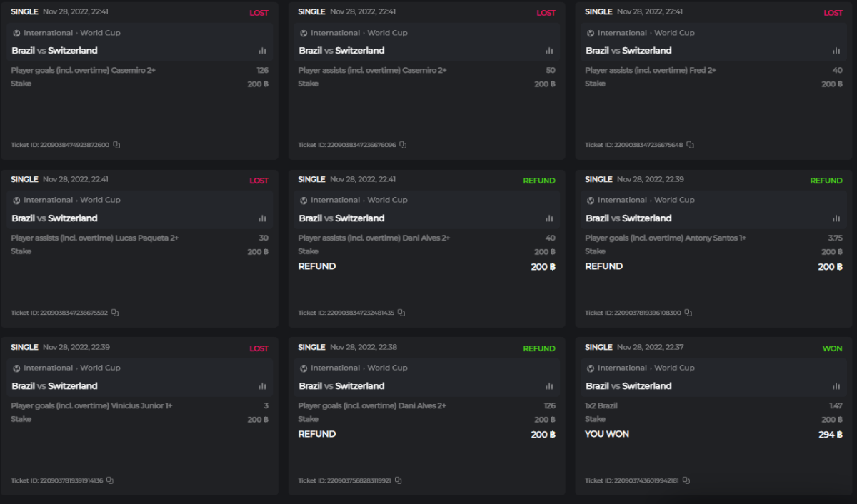
Task: Copy ticket ID of Vinicius Junior 1+ bet
Action: (110, 480)
